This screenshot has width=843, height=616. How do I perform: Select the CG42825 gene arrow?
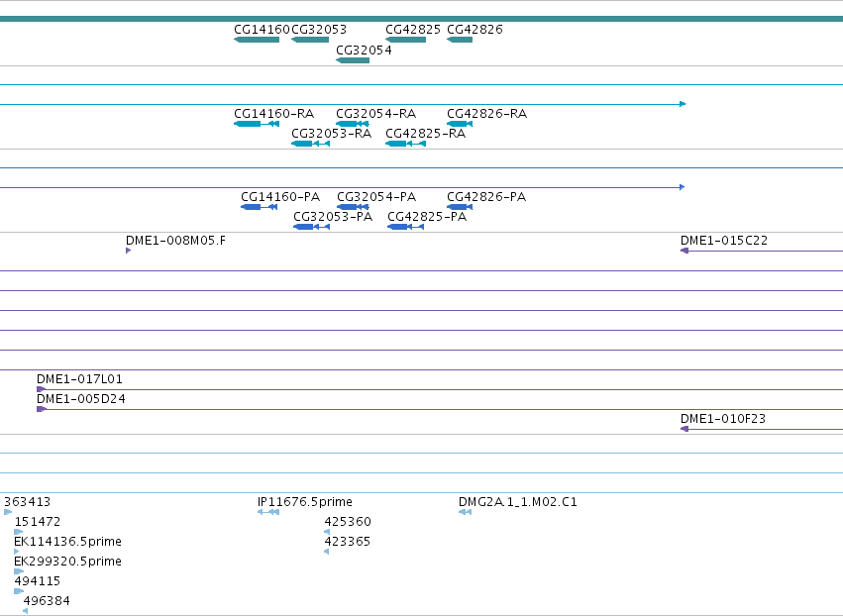(x=406, y=40)
